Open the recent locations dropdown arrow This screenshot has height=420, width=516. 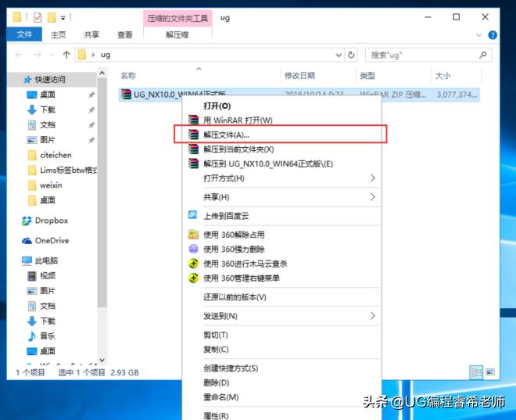[52, 55]
